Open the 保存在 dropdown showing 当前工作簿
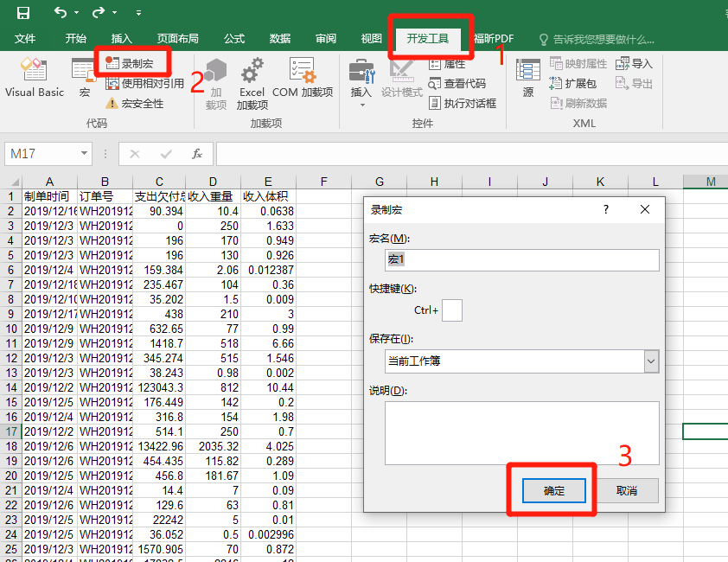Viewport: 728px width, 562px height. click(522, 361)
